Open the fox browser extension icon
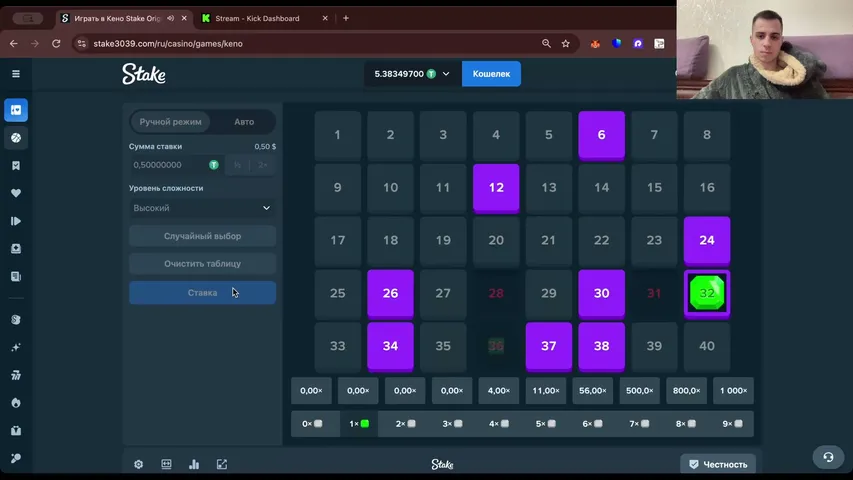Viewport: 853px width, 480px height. [x=595, y=44]
